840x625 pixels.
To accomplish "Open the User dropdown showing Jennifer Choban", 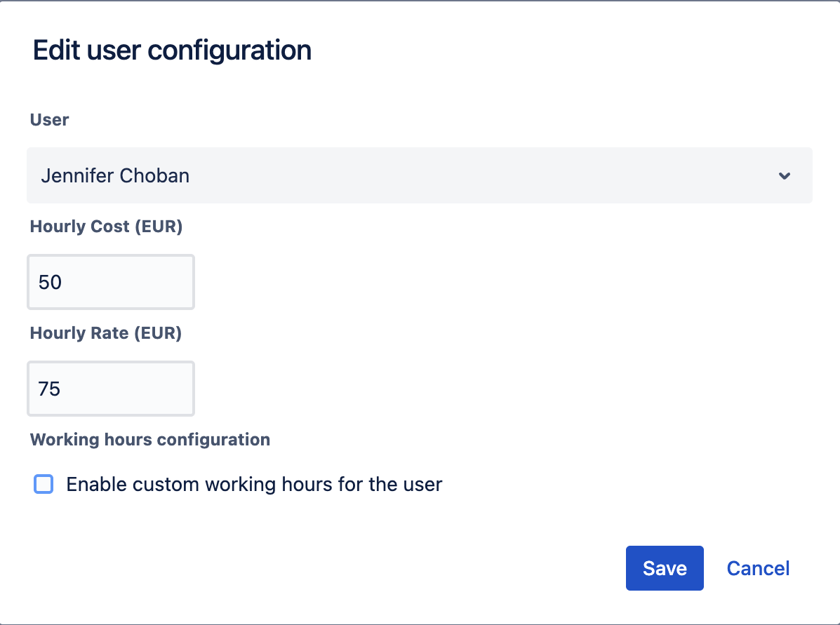I will pyautogui.click(x=419, y=175).
